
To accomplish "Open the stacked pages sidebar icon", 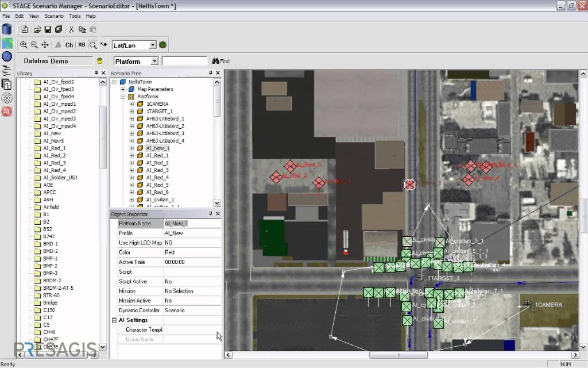I will click(7, 84).
